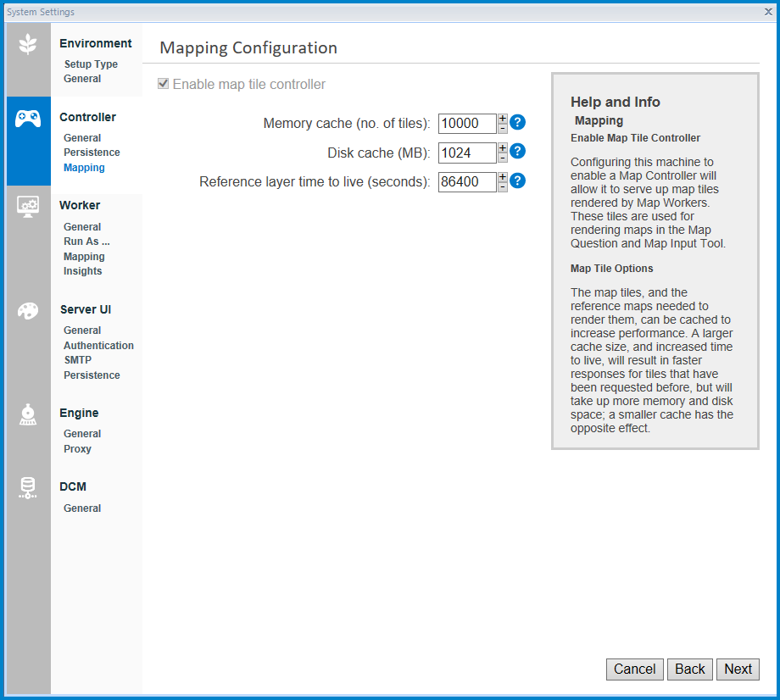Open the Engine locomotive icon
Screen dimensions: 780x700
[28, 414]
